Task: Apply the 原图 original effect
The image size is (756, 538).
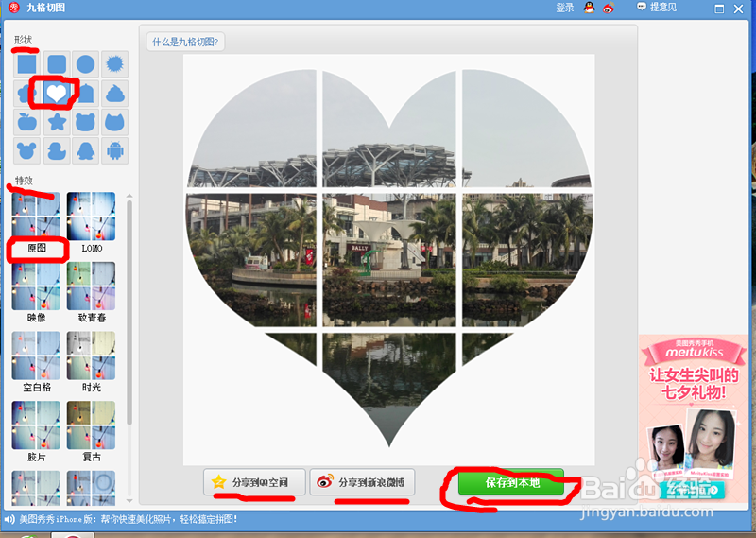Action: pyautogui.click(x=36, y=222)
